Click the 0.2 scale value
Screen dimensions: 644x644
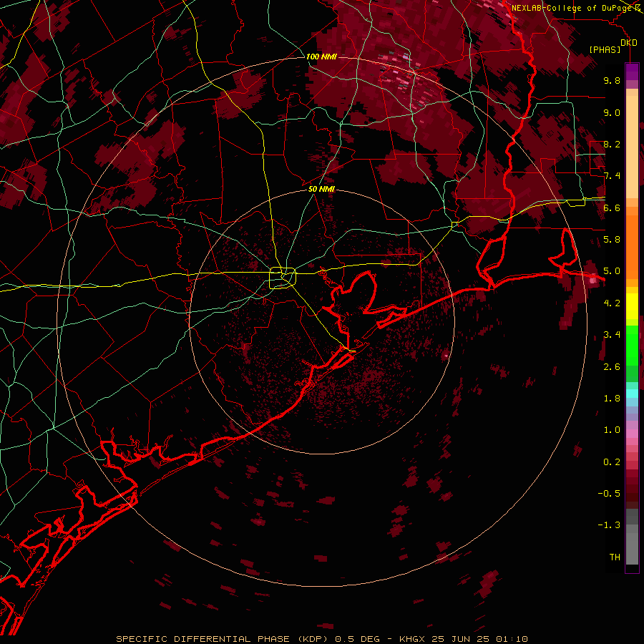pos(612,462)
